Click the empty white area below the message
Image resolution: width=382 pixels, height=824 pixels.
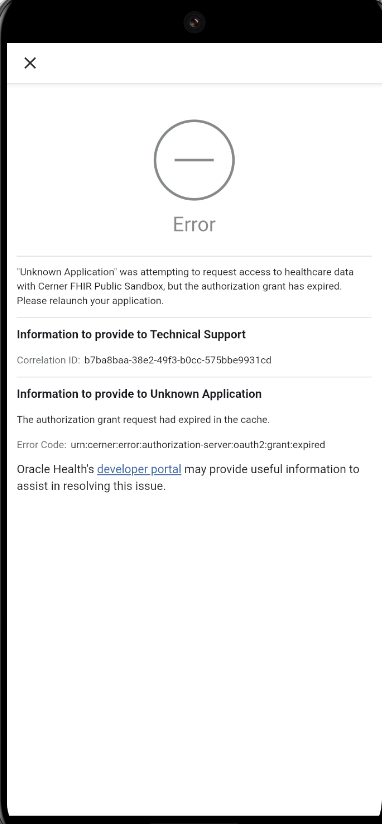[194, 652]
